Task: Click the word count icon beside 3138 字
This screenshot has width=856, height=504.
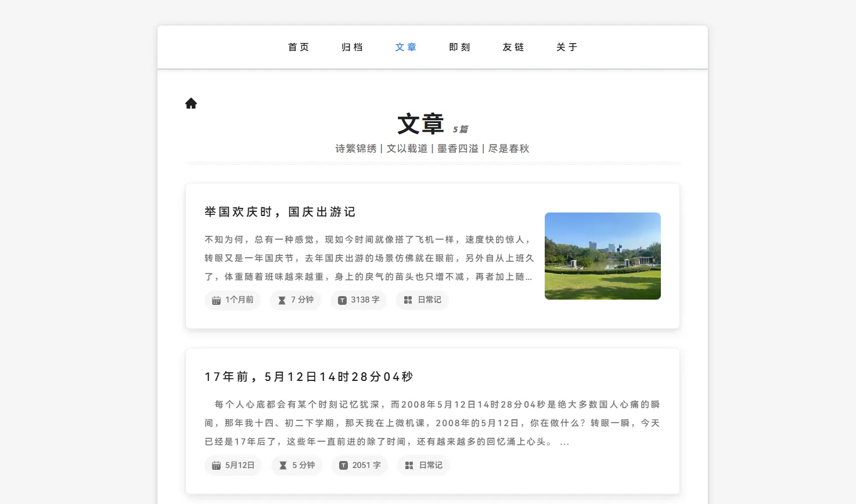Action: (x=343, y=300)
